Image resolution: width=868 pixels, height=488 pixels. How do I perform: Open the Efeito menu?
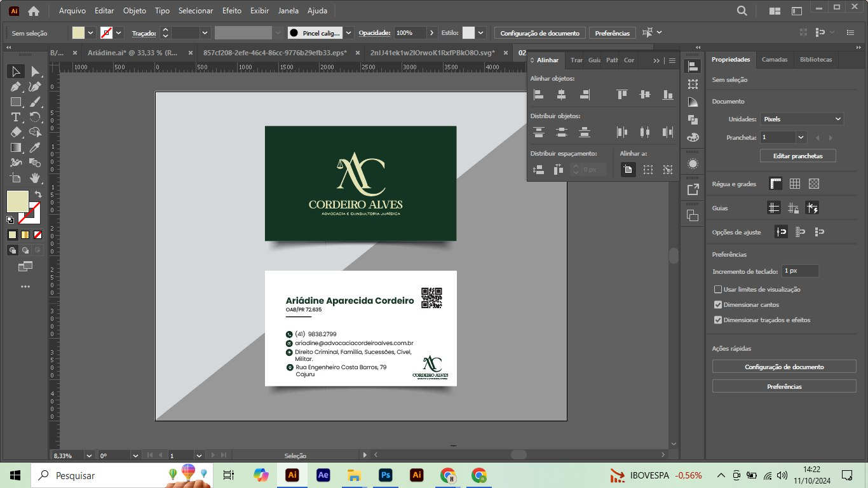pos(232,11)
